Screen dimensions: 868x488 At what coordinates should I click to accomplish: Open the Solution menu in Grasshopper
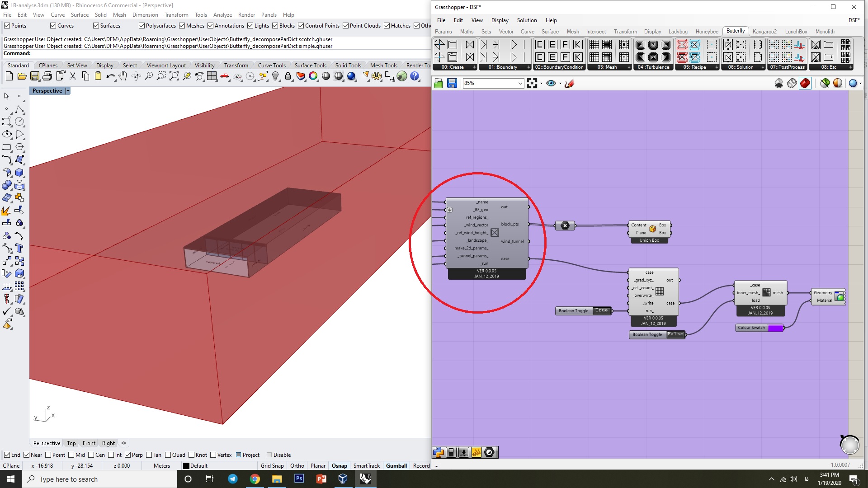coord(527,20)
